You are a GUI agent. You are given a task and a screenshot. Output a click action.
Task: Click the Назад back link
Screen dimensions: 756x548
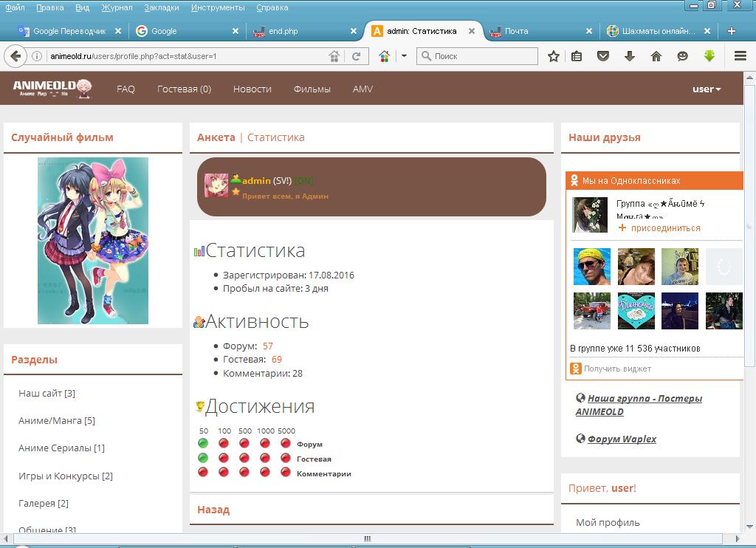tap(213, 510)
